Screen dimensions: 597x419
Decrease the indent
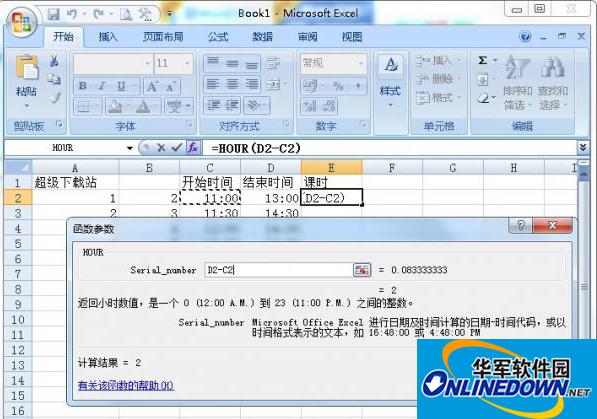click(213, 105)
